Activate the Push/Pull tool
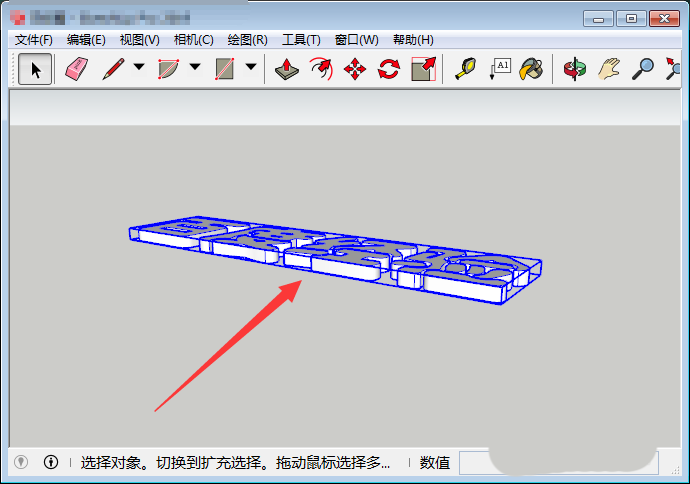Image resolution: width=690 pixels, height=484 pixels. [286, 69]
